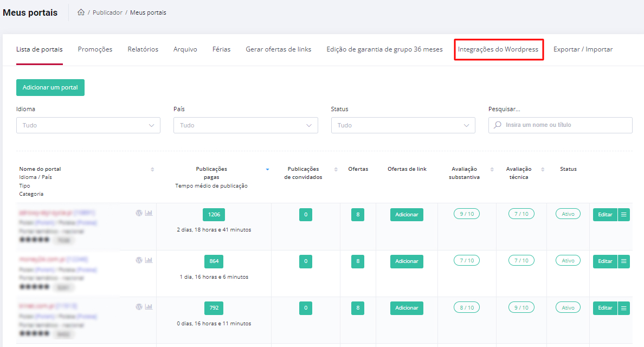Open the País dropdown
The height and width of the screenshot is (347, 644).
[x=246, y=125]
